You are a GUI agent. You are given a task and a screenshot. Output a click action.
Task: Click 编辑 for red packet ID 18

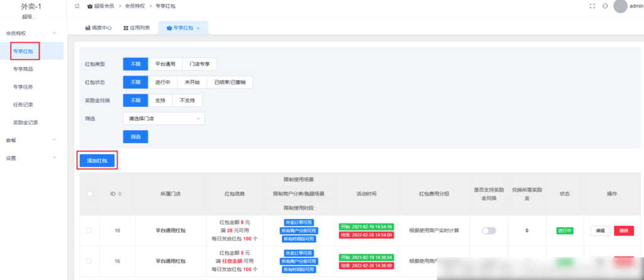[x=601, y=231]
